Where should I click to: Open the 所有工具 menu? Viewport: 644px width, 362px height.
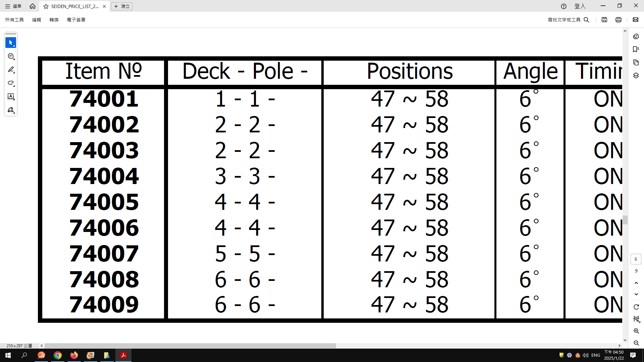tap(14, 20)
